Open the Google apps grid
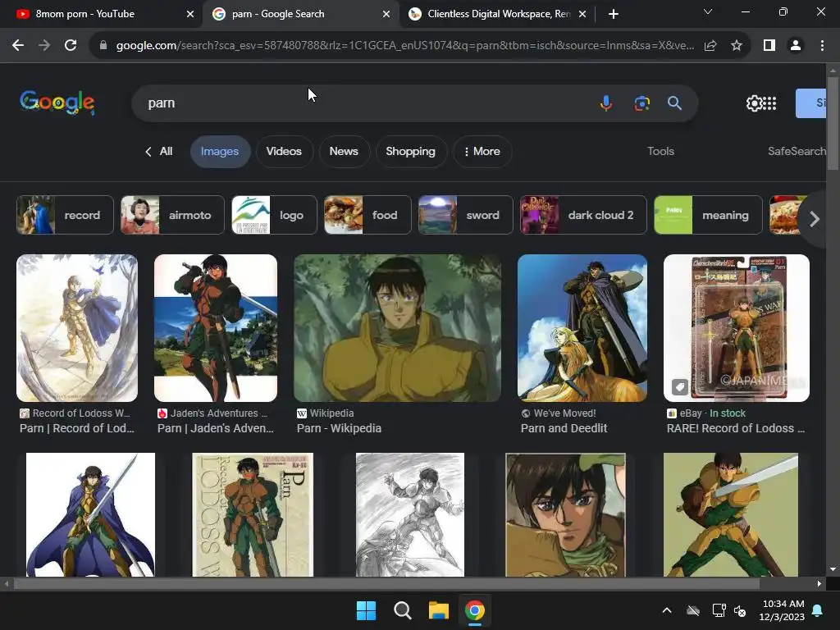The image size is (840, 630). tap(769, 103)
